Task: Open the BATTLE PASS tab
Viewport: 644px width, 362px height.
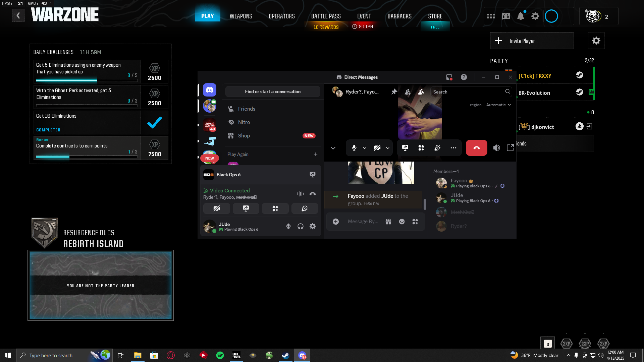Action: point(326,16)
